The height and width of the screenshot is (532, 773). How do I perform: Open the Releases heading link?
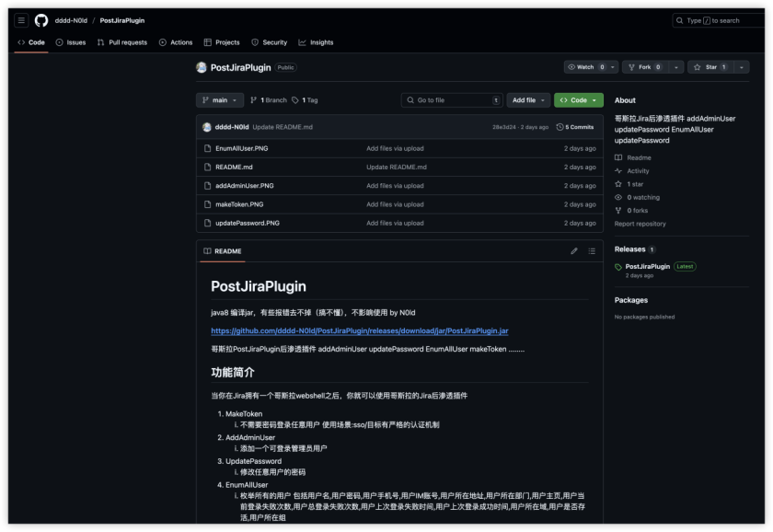tap(629, 249)
